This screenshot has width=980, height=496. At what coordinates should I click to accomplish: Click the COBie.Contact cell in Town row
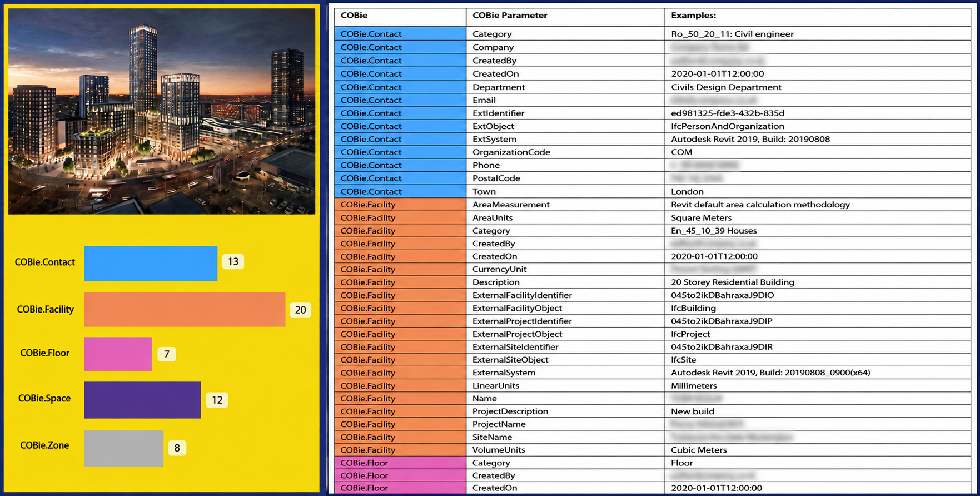click(x=400, y=191)
